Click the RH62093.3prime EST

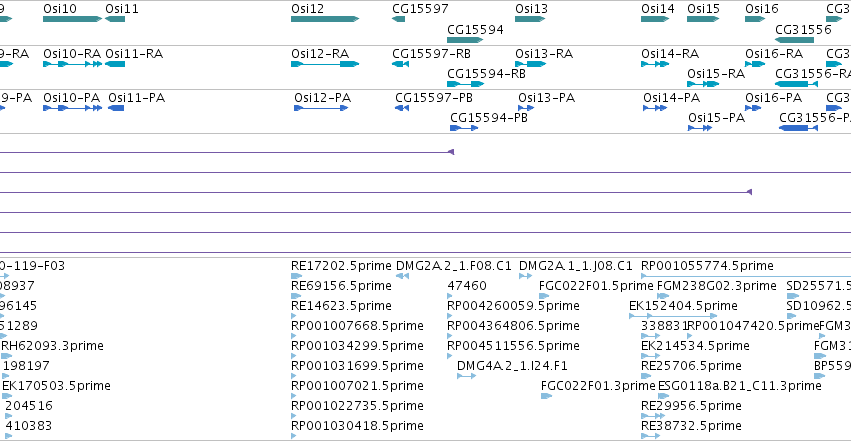(x=7, y=356)
